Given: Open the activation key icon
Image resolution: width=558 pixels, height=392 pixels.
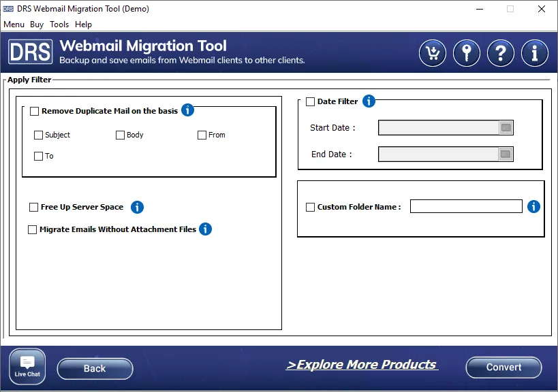Looking at the screenshot, I should coord(467,53).
